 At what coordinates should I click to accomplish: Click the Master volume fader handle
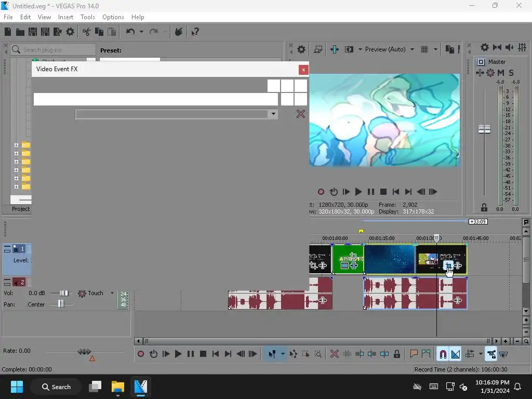pyautogui.click(x=484, y=129)
